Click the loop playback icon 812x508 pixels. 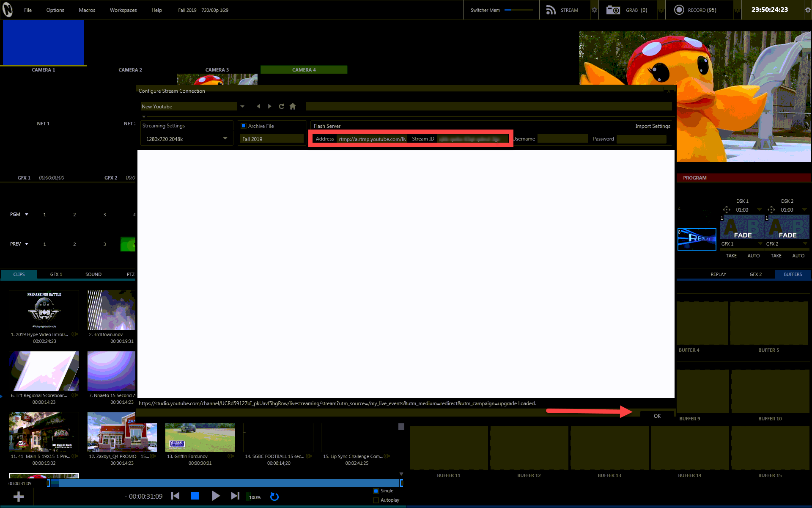click(x=274, y=497)
